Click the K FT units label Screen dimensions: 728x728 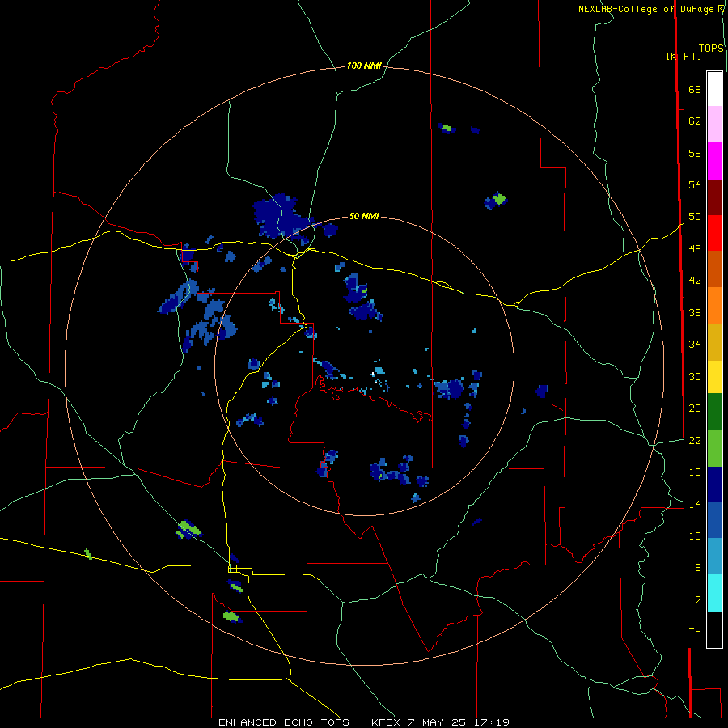click(x=684, y=56)
